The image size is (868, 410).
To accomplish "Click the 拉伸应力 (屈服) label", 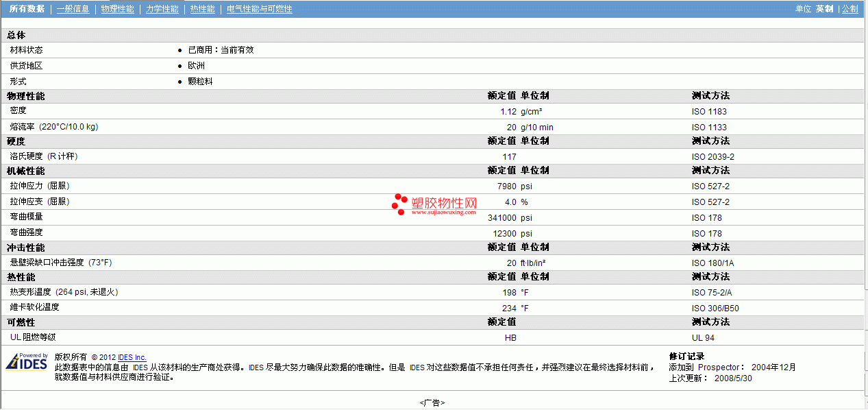I will [x=40, y=186].
